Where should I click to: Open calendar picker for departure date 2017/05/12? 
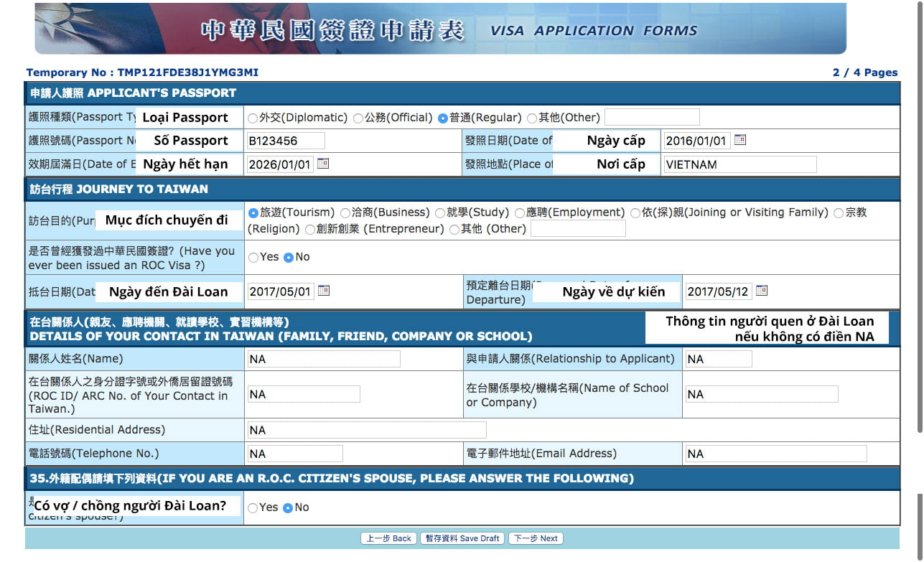(762, 291)
